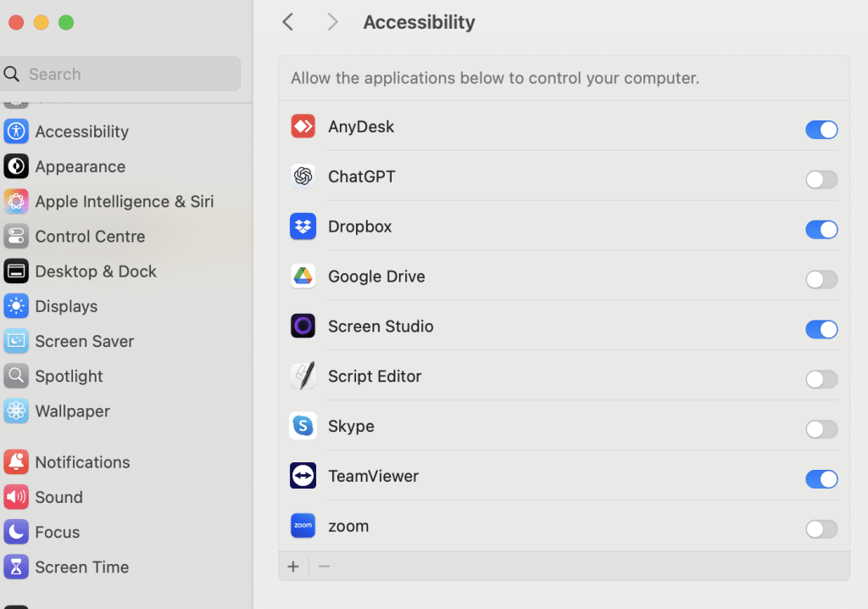Turn on the Skype toggle

point(821,429)
